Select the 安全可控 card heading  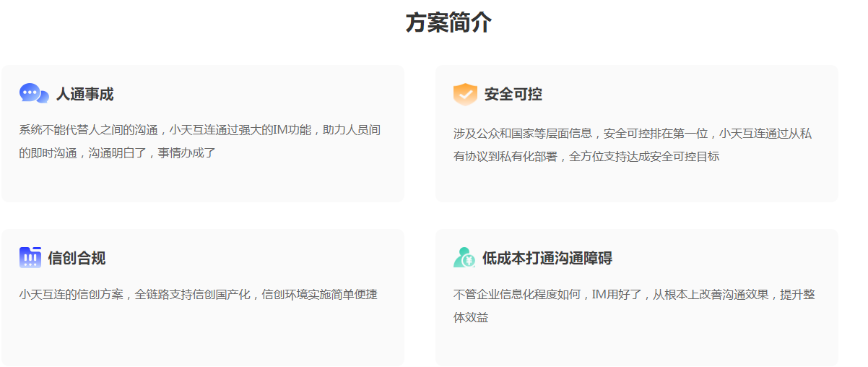click(x=513, y=95)
